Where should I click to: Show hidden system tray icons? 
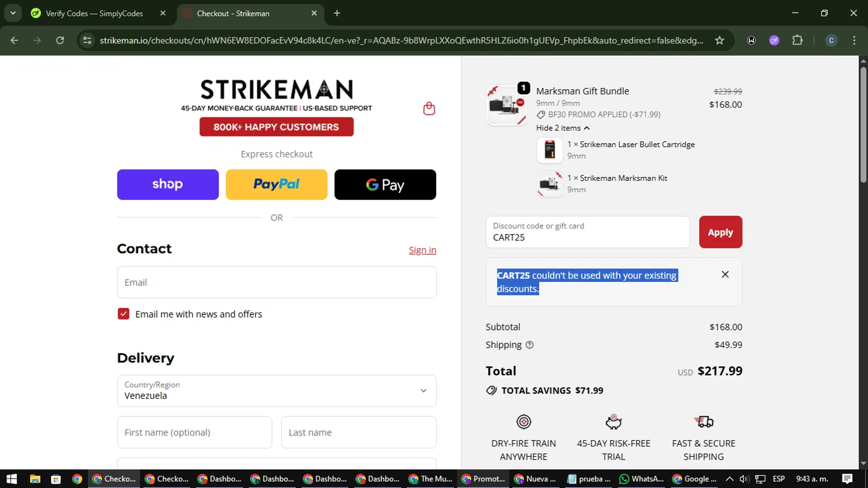730,479
